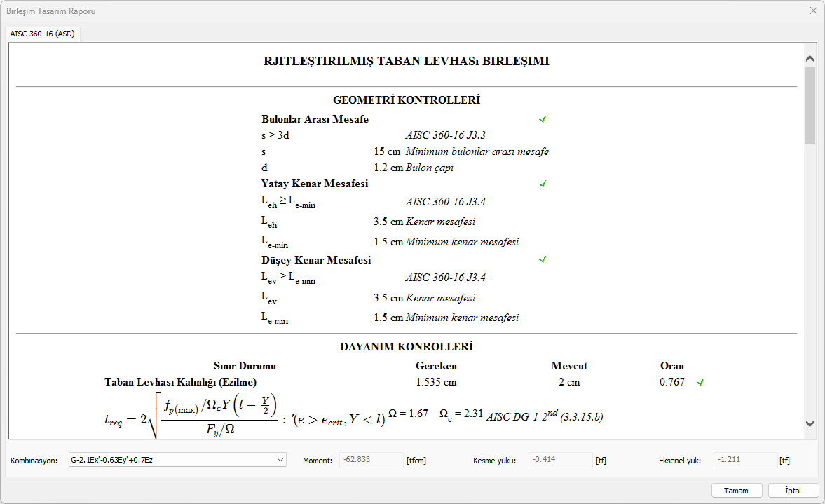Click the Moment value field

(x=371, y=460)
